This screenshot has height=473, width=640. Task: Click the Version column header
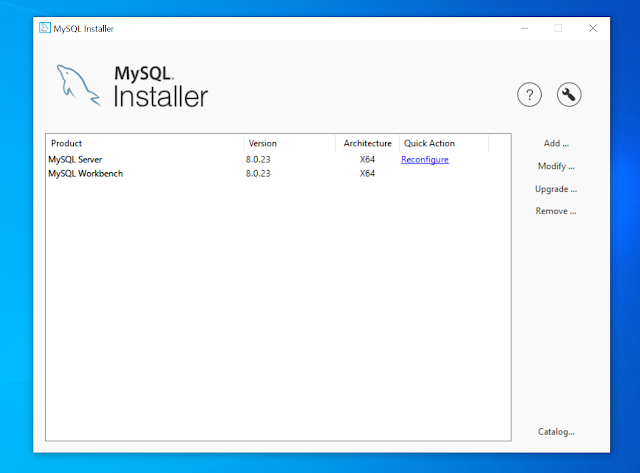(x=290, y=143)
